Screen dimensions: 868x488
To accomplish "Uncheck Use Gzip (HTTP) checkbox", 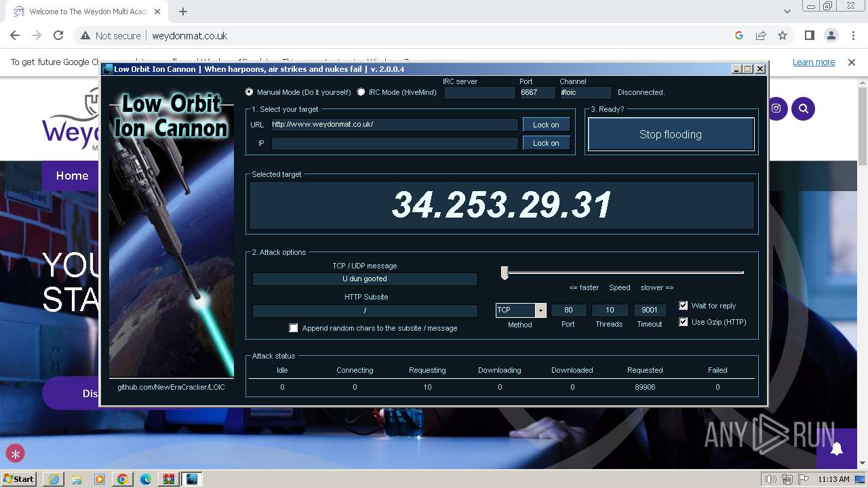I will pos(684,322).
